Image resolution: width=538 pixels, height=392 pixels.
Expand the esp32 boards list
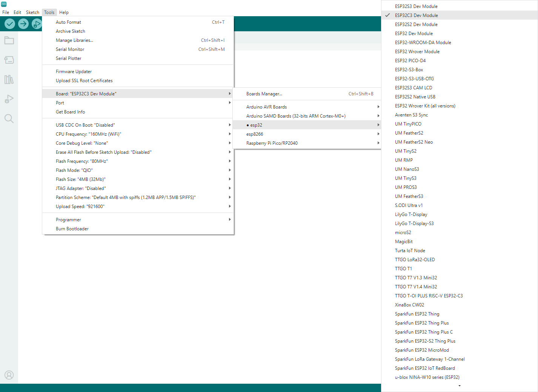point(307,125)
